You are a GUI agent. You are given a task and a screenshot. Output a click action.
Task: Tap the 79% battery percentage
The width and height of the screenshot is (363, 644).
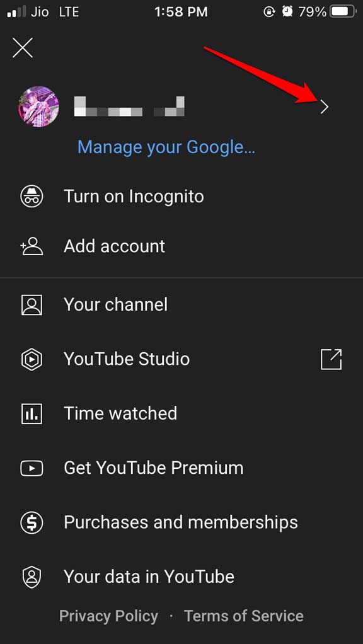pos(313,12)
